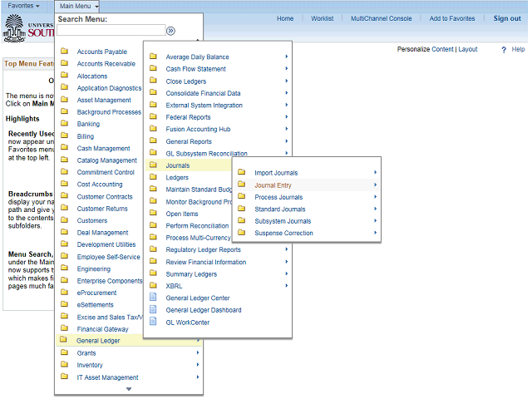Screen dimensions: 532x399
Task: Open the Main Menu dropdown tab
Action: pos(79,6)
